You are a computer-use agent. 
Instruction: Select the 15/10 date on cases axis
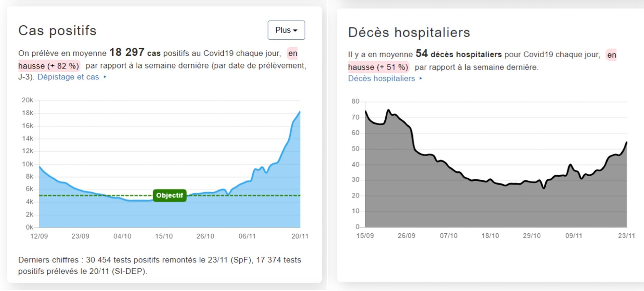(164, 236)
